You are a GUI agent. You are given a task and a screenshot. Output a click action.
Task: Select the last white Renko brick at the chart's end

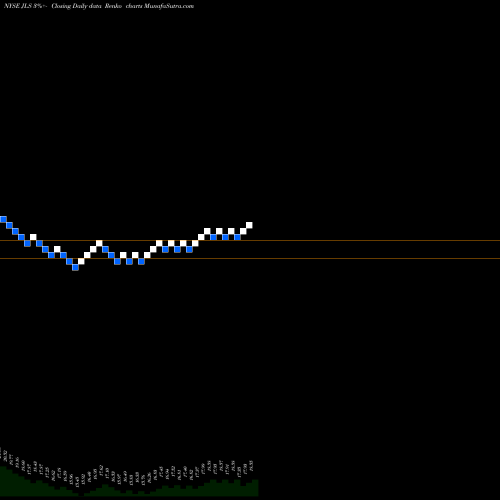tap(249, 225)
